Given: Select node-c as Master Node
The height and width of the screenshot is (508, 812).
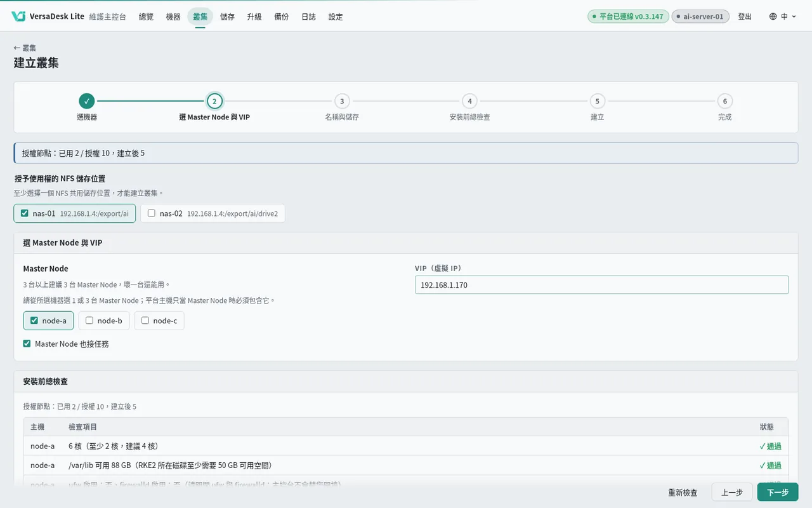Looking at the screenshot, I should coord(145,321).
